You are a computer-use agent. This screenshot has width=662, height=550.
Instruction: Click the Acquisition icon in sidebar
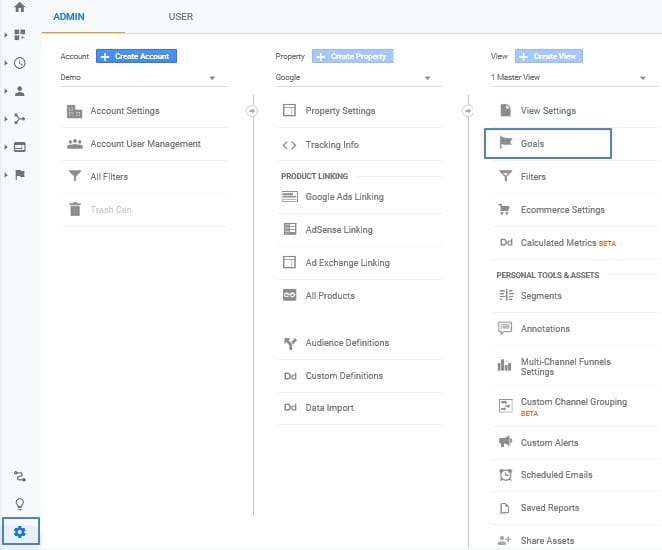click(x=20, y=119)
